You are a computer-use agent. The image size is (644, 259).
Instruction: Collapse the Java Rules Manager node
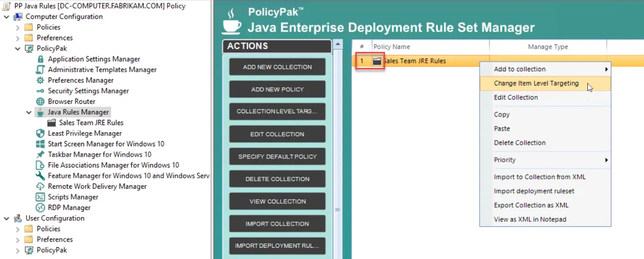pyautogui.click(x=29, y=112)
